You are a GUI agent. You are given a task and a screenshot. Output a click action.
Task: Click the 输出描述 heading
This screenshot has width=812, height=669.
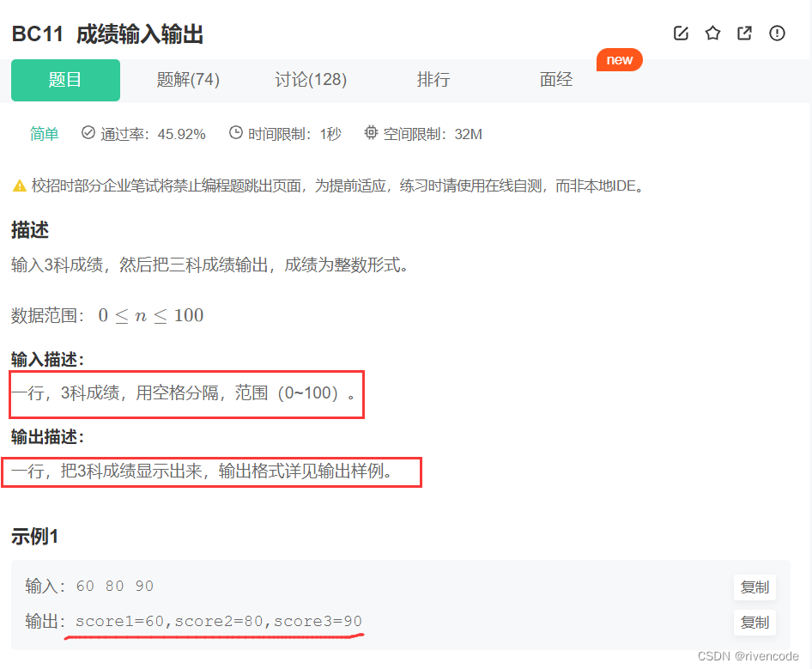tap(47, 437)
